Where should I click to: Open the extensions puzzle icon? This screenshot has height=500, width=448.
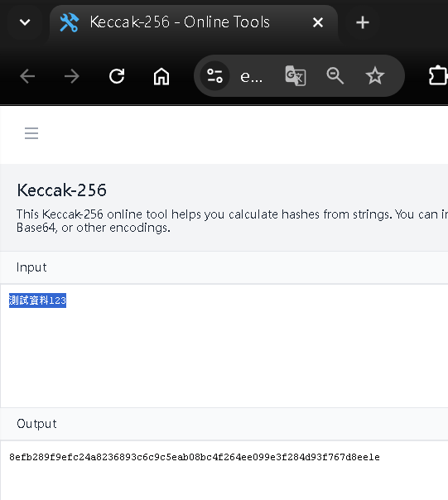(x=438, y=76)
